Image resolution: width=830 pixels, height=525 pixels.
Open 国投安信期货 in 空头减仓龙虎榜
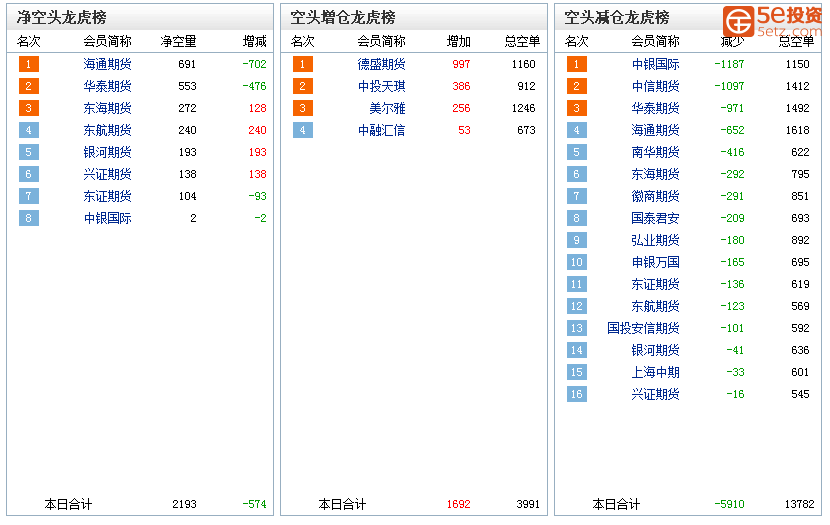(x=643, y=328)
